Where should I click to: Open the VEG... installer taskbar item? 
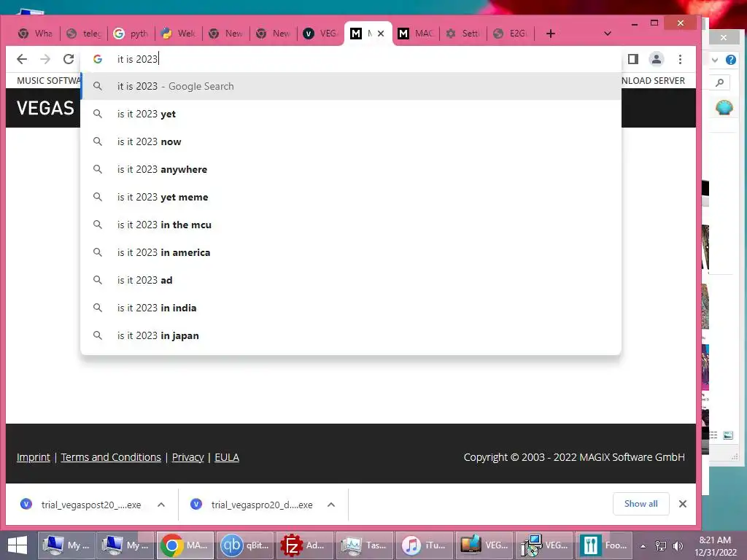(543, 545)
